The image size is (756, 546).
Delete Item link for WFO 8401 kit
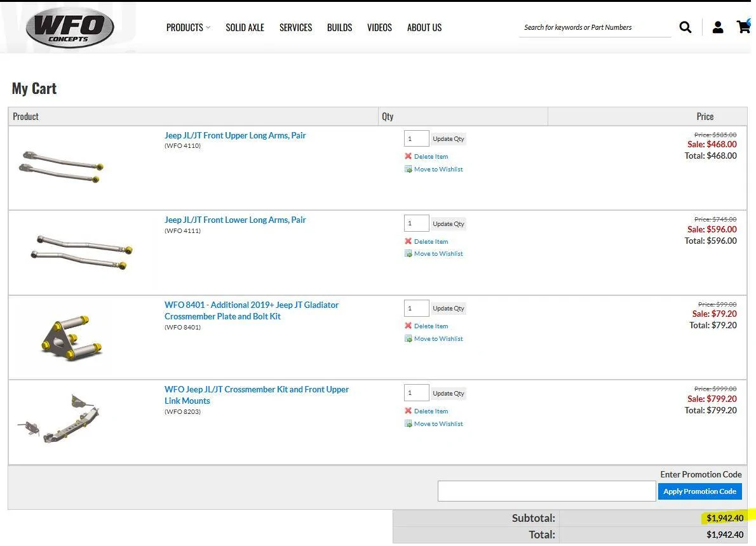point(431,326)
